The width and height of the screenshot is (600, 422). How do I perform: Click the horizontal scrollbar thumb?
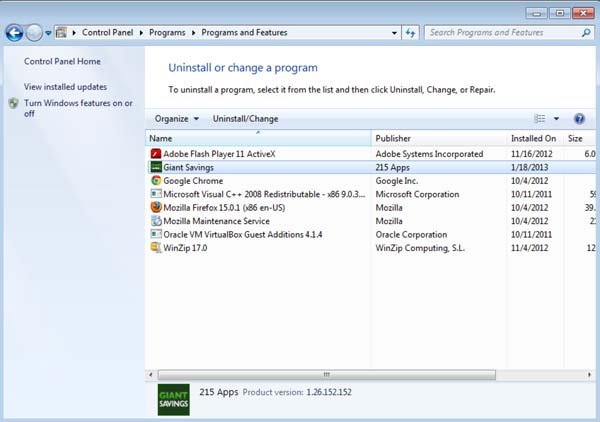pyautogui.click(x=327, y=375)
